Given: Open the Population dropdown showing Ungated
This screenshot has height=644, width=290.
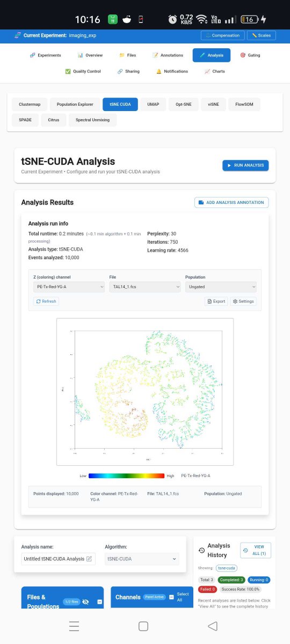Looking at the screenshot, I should coord(221,287).
